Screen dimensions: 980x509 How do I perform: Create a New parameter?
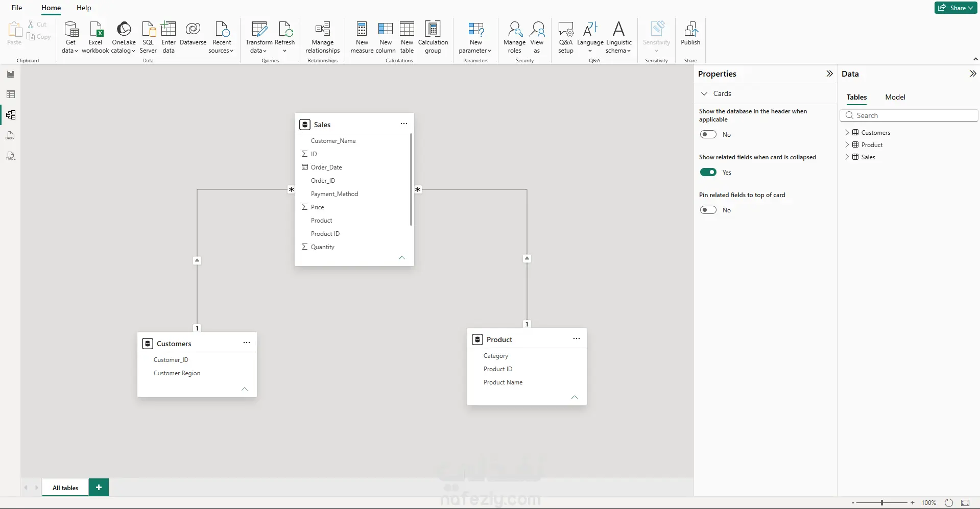[475, 37]
